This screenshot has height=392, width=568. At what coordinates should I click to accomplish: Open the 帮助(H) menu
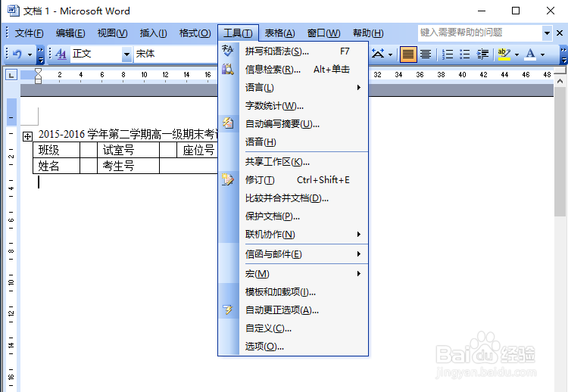[368, 33]
